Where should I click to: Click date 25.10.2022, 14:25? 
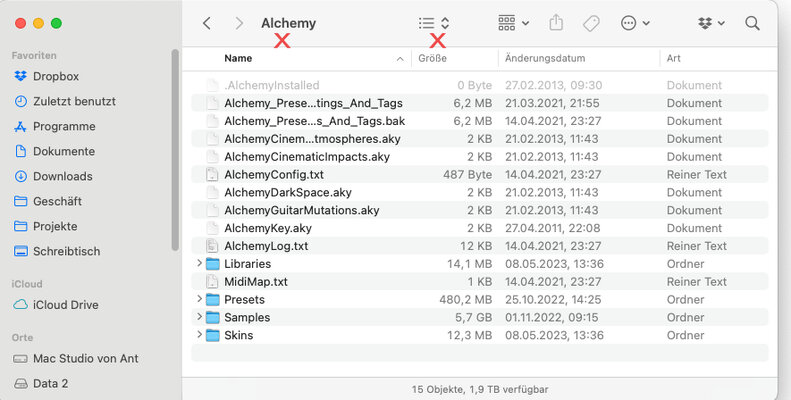point(553,300)
